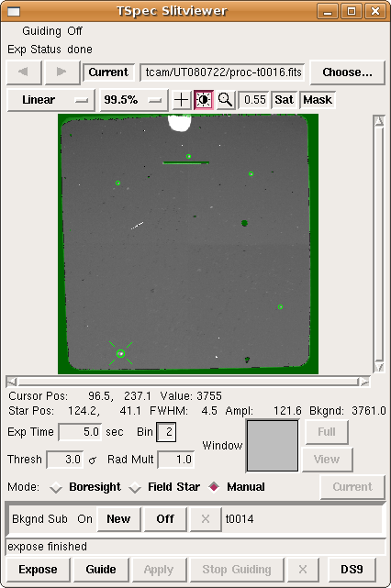Open the Linear scaling dropdown
This screenshot has width=391, height=588.
click(50, 100)
